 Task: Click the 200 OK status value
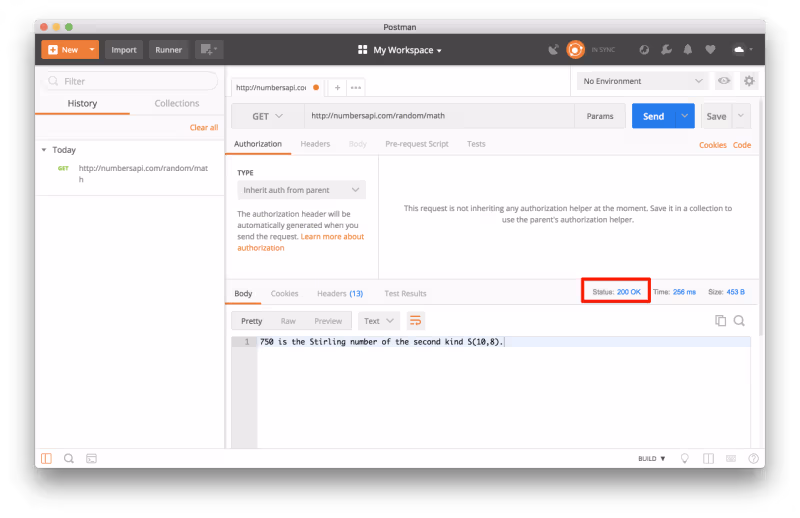[x=629, y=292]
